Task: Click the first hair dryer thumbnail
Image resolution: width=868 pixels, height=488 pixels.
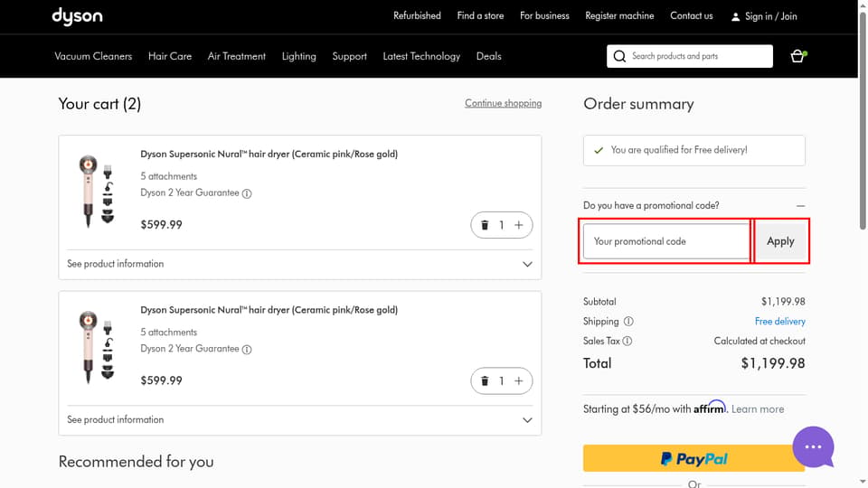Action: pos(97,192)
